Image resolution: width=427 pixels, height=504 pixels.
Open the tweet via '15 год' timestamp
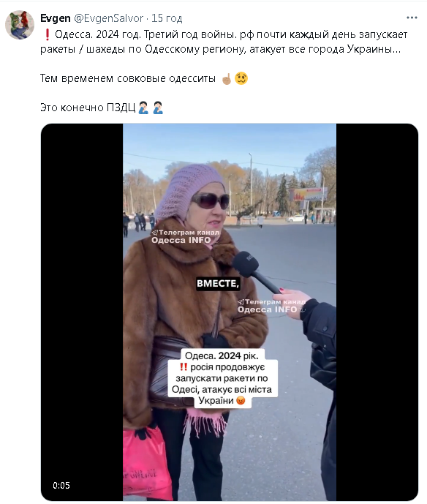point(167,18)
